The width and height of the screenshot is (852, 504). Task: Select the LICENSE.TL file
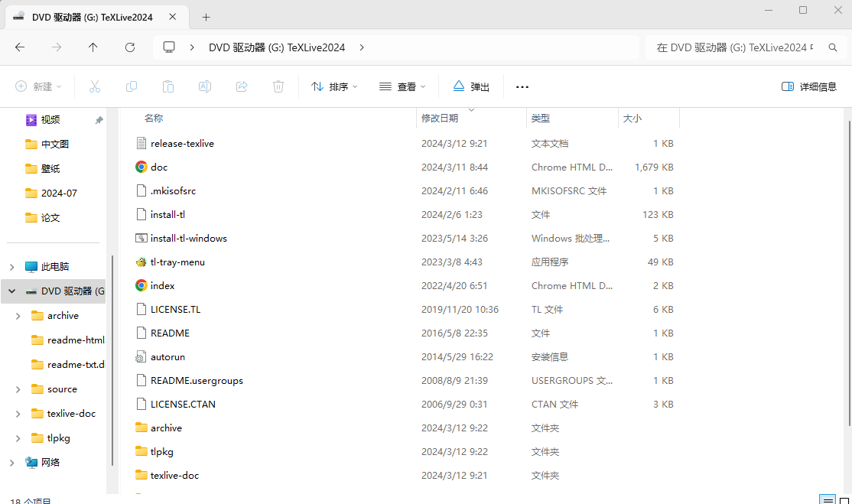175,309
